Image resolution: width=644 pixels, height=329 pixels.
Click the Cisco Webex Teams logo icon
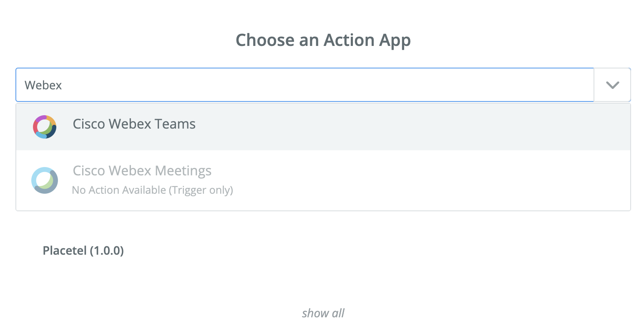[45, 127]
